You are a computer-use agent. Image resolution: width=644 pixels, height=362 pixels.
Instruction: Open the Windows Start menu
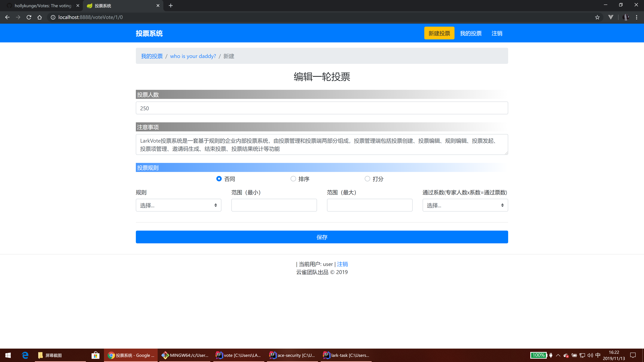[8, 355]
